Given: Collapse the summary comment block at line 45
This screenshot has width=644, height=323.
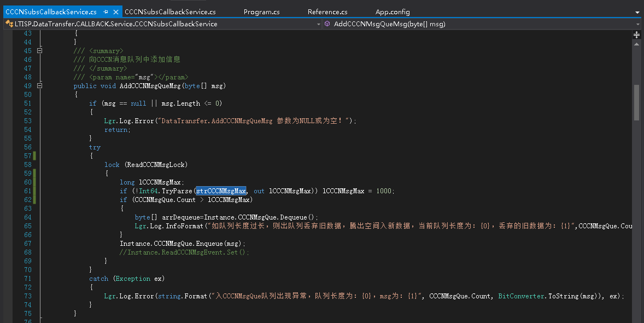Looking at the screenshot, I should (39, 50).
